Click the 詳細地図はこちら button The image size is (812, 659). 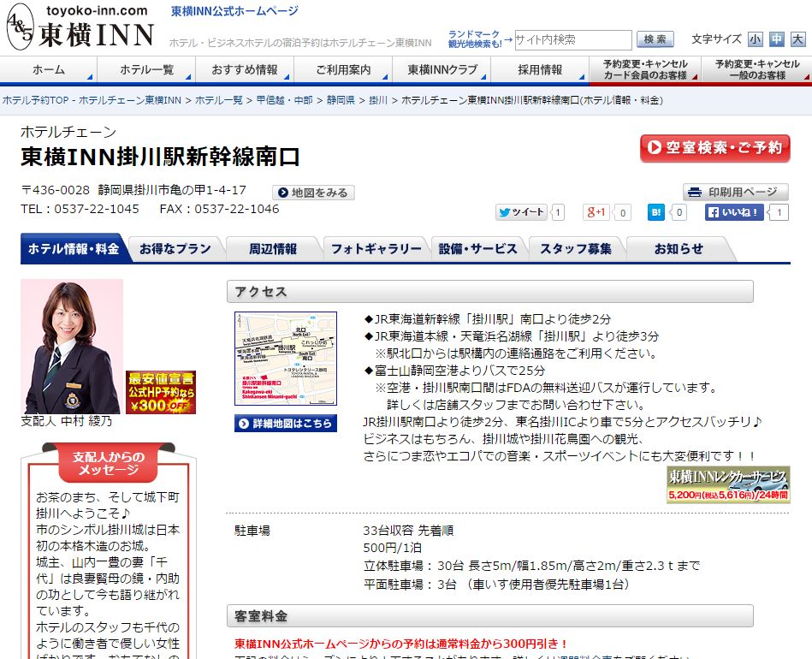(285, 424)
